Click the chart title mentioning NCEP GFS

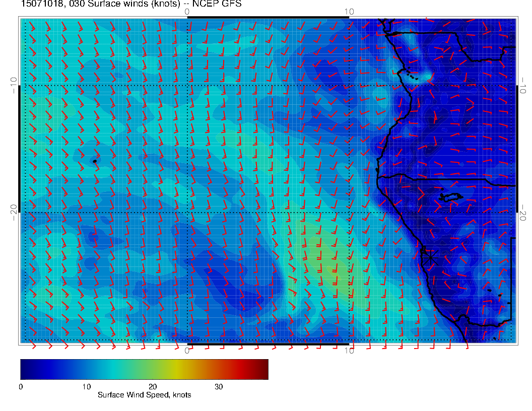131,4
